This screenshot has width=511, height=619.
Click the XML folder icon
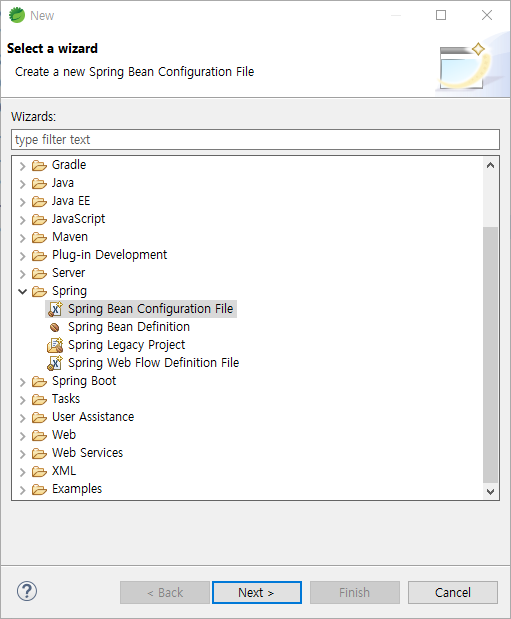(x=39, y=471)
